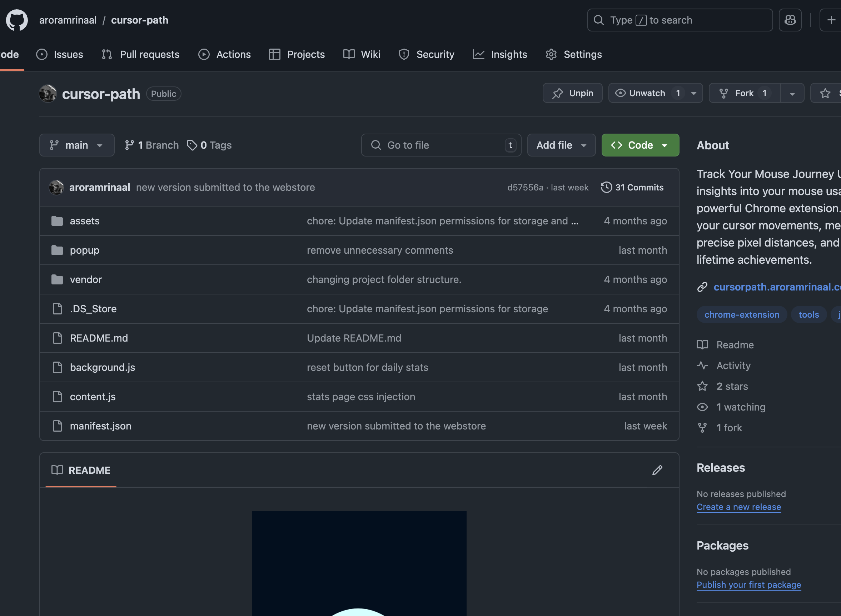Image resolution: width=841 pixels, height=616 pixels.
Task: Click Publish your first package link
Action: tap(749, 585)
